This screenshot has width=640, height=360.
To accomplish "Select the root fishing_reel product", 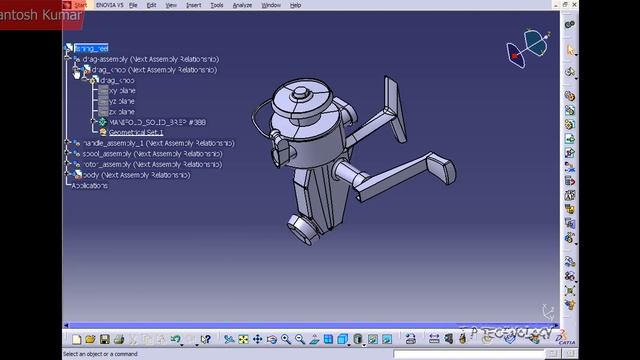I will coord(91,48).
